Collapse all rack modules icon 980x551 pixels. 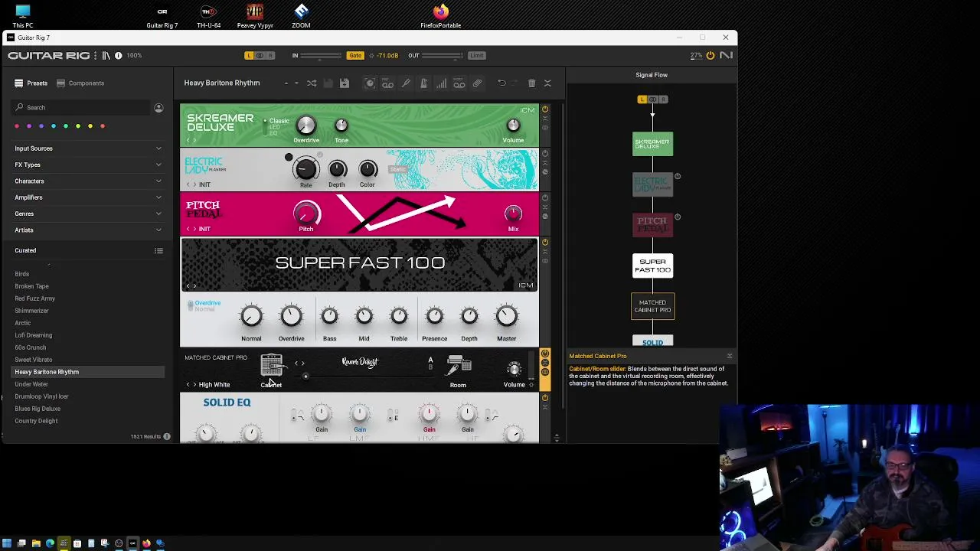coord(547,83)
